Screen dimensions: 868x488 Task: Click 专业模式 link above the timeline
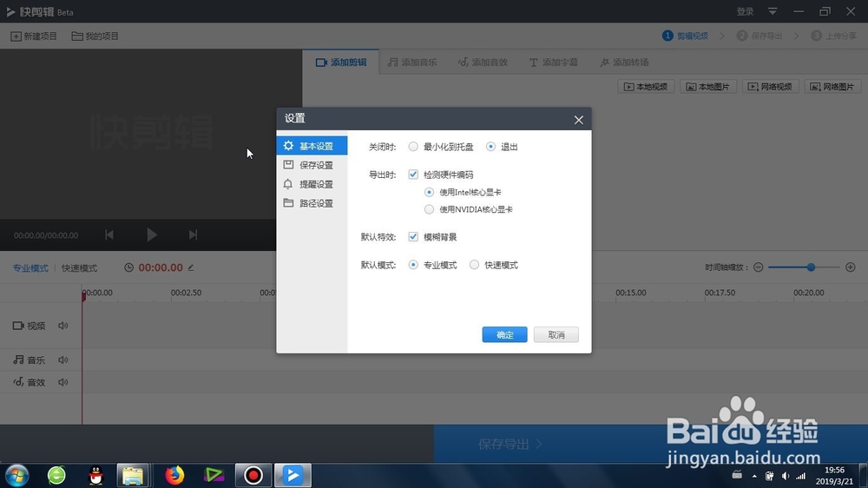pyautogui.click(x=30, y=268)
